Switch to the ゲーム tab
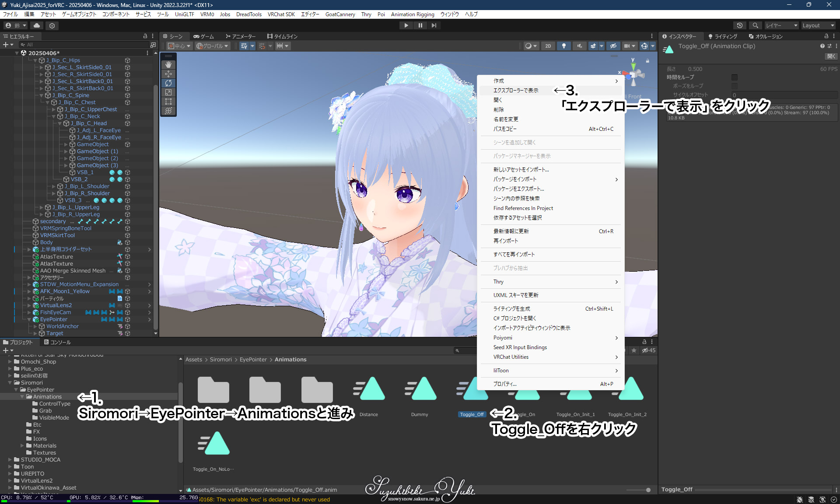This screenshot has height=504, width=840. click(204, 36)
